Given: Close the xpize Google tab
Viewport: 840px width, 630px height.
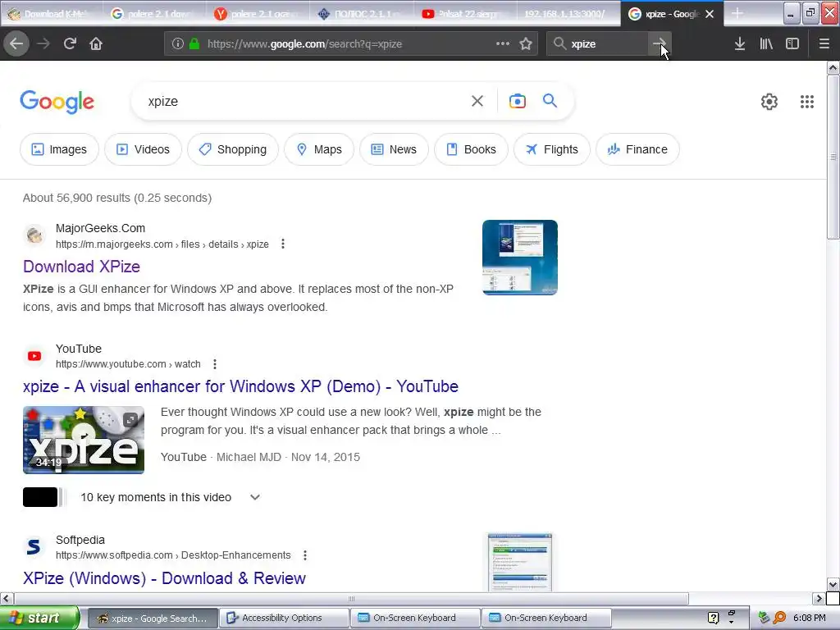Looking at the screenshot, I should click(710, 14).
